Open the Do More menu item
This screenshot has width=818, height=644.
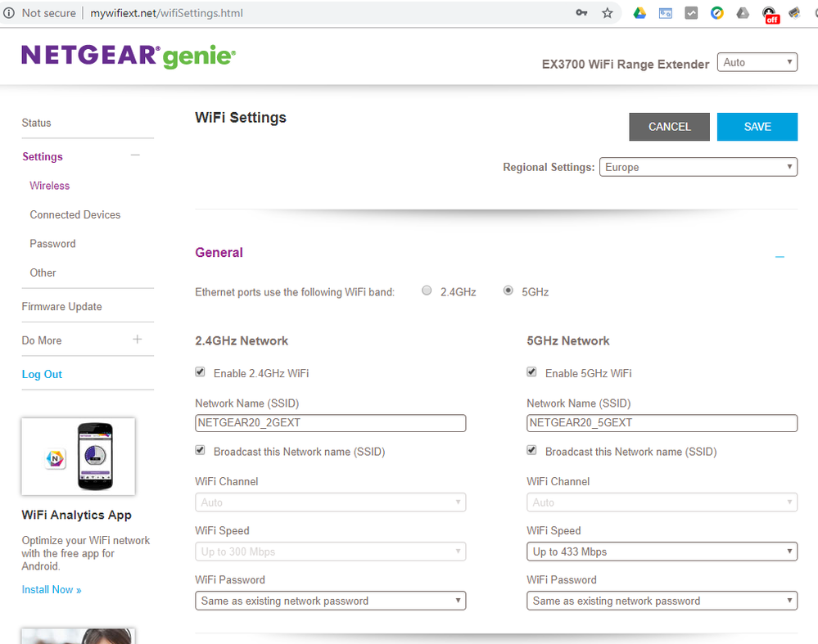point(42,340)
